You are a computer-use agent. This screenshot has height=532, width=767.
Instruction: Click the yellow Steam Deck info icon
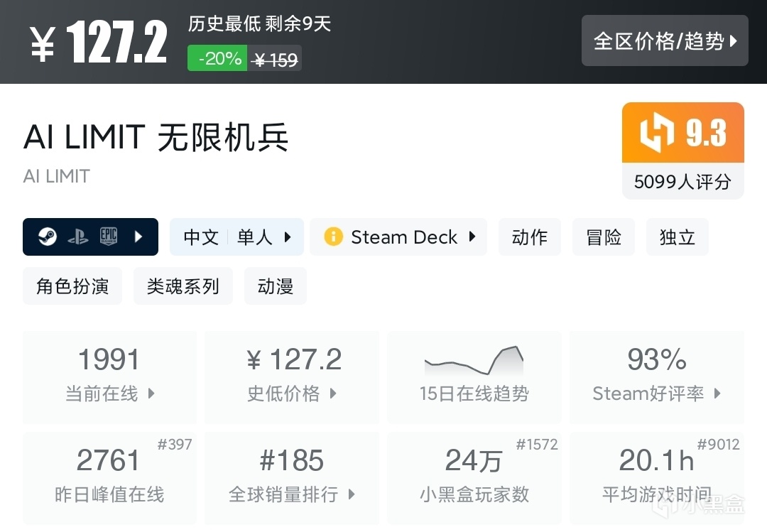pos(332,237)
